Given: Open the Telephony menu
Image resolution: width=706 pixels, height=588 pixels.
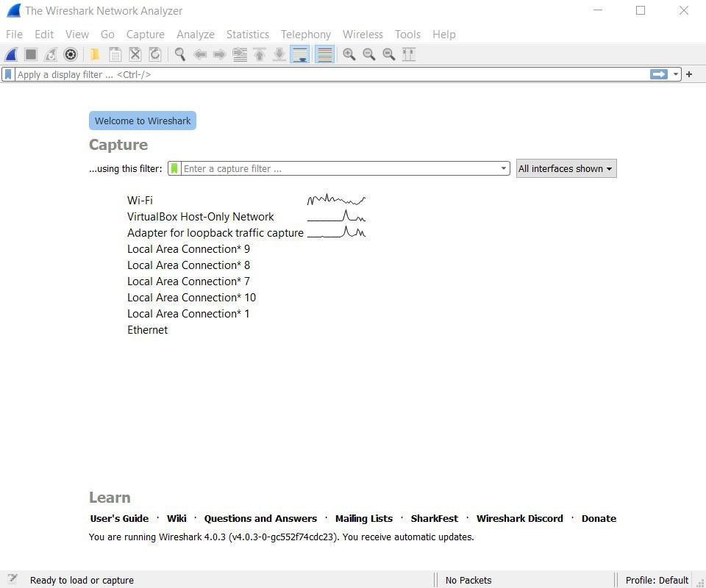Looking at the screenshot, I should coord(306,35).
